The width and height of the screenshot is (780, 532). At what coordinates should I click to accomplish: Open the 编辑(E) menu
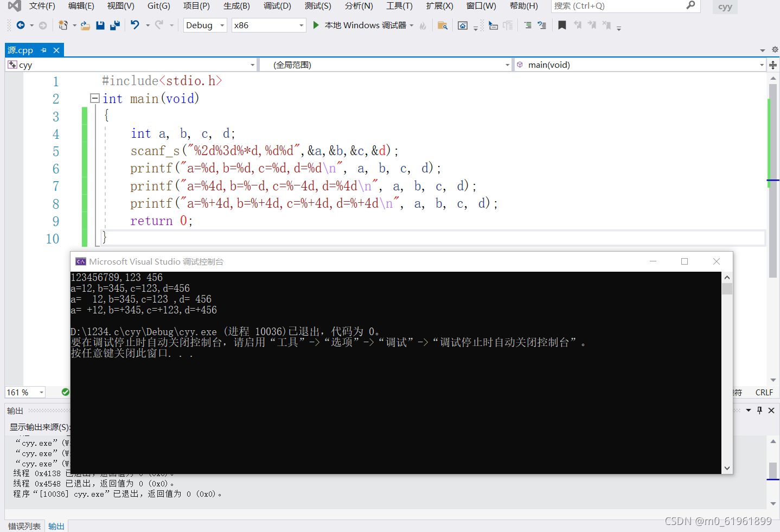tap(81, 6)
